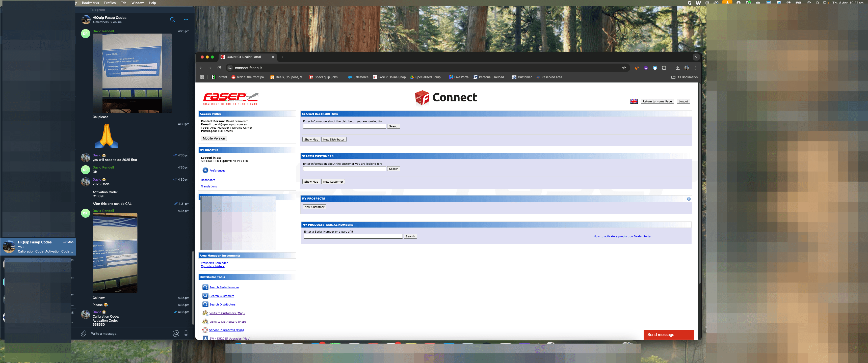Click the Telegram voice message microphone icon

tap(186, 333)
